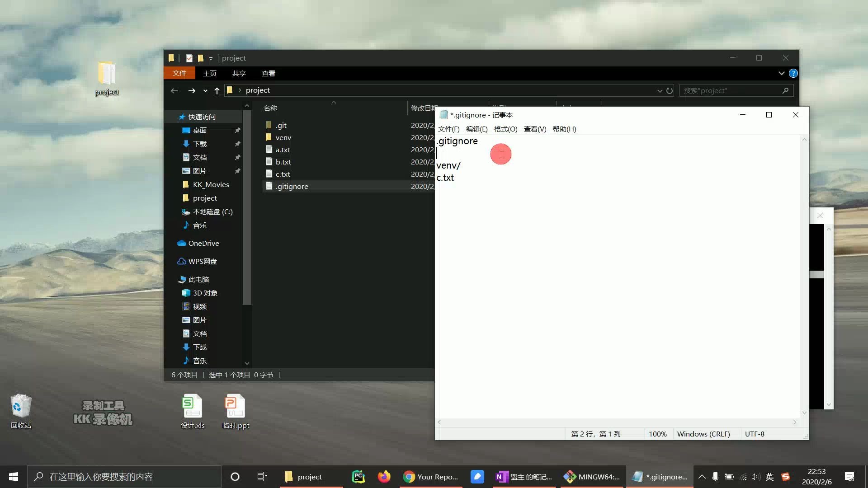Open the Task View taskbar icon
The width and height of the screenshot is (868, 488).
[262, 477]
